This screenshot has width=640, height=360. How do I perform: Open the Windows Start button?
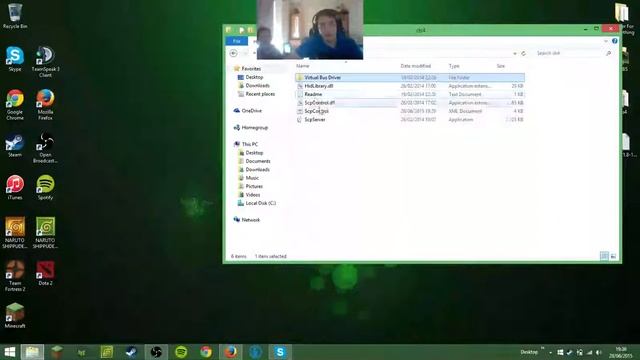pyautogui.click(x=9, y=352)
